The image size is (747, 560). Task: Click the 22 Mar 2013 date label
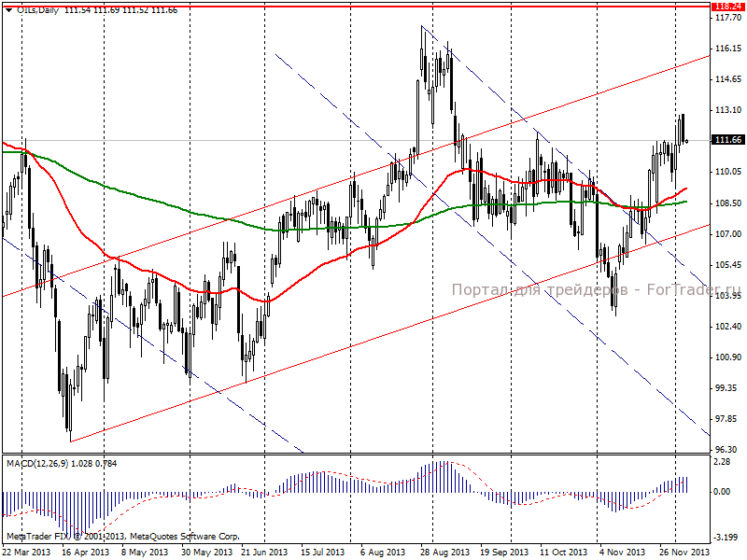pyautogui.click(x=25, y=553)
